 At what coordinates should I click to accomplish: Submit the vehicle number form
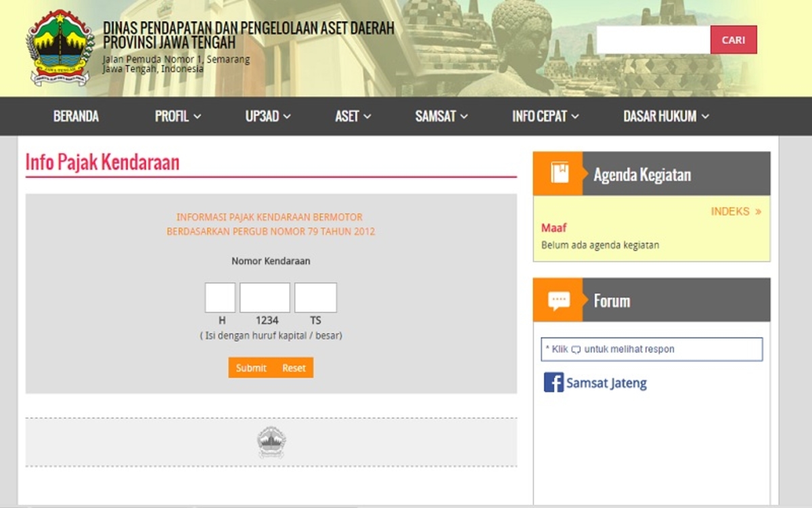pos(251,368)
